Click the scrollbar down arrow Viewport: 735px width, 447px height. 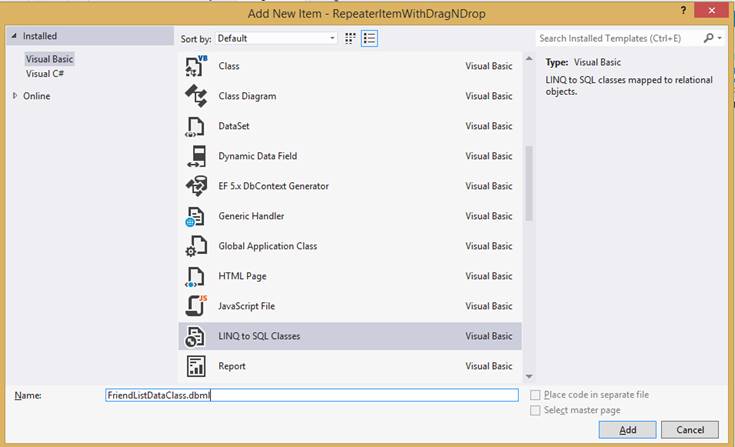coord(529,376)
